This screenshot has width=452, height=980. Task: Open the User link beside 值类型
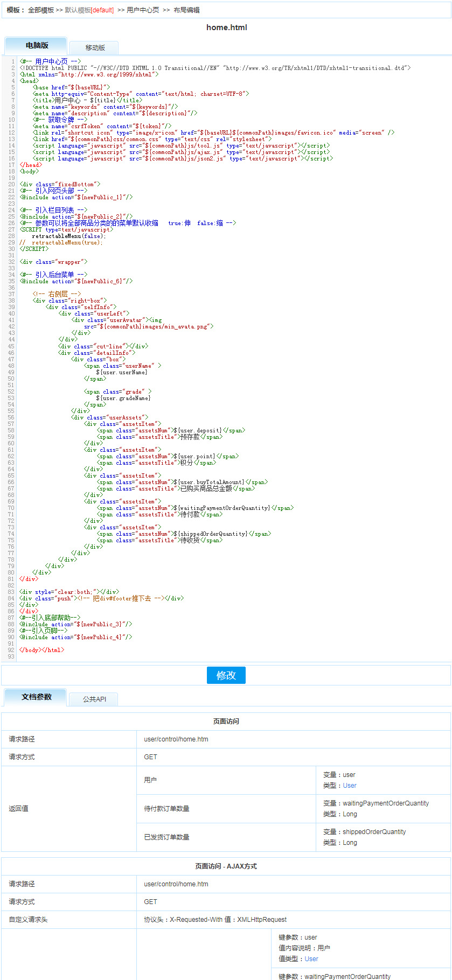pyautogui.click(x=311, y=959)
